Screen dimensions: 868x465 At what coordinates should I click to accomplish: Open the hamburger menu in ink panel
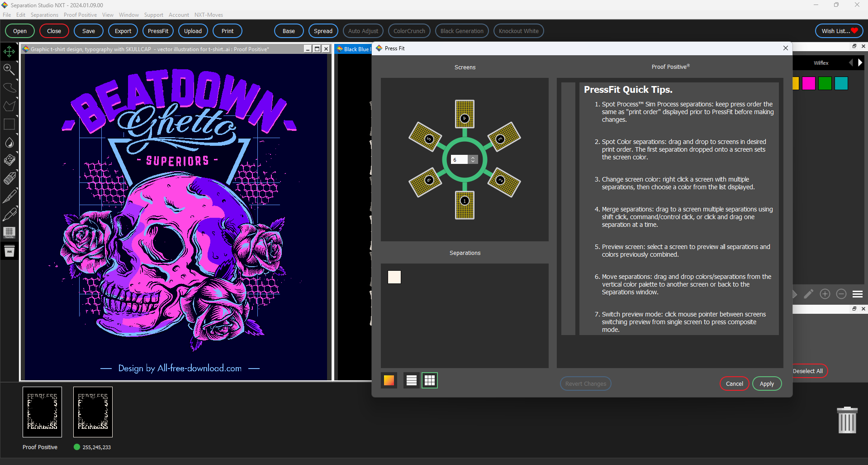pos(858,294)
